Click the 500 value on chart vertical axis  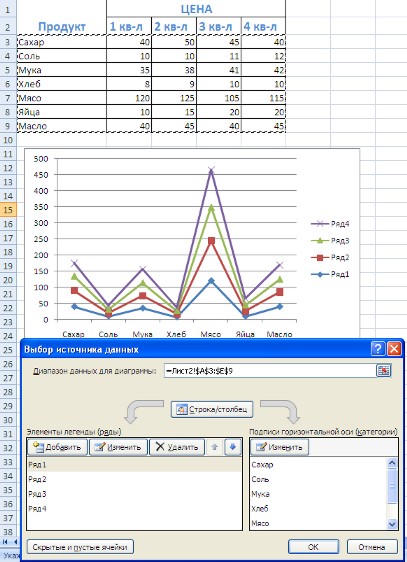(40, 159)
